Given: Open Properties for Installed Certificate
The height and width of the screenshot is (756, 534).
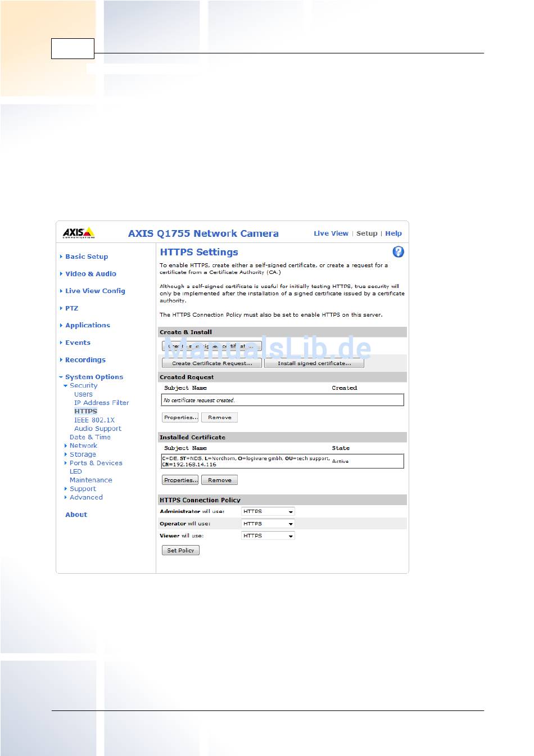Looking at the screenshot, I should (180, 480).
